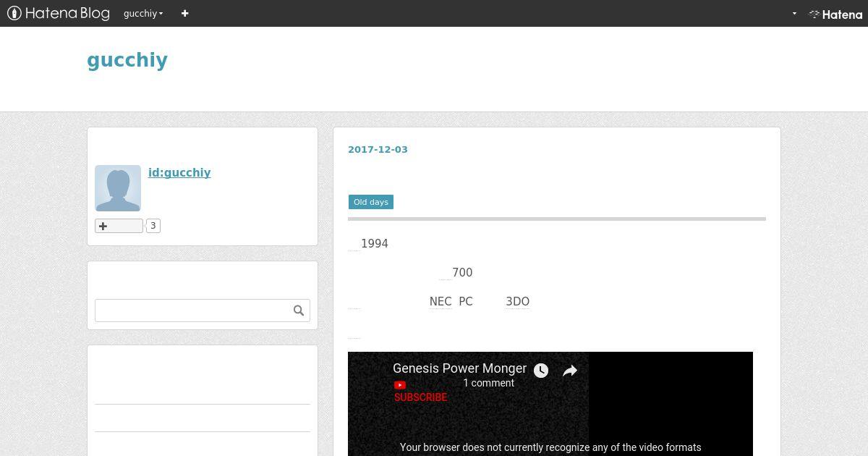
Task: Open the Hatena Blog home logo
Action: (59, 13)
